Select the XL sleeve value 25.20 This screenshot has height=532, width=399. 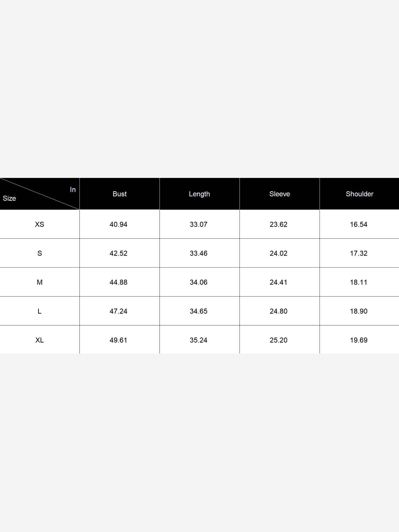click(x=279, y=340)
